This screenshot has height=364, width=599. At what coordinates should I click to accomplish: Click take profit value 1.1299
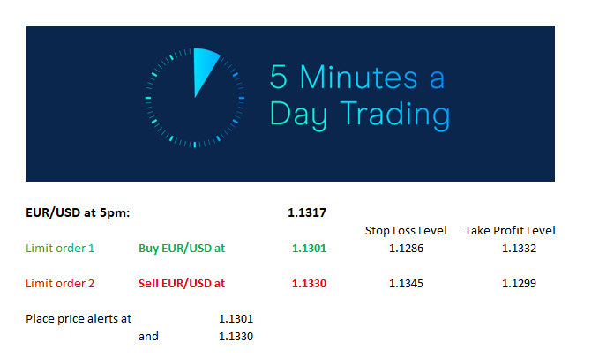(519, 284)
